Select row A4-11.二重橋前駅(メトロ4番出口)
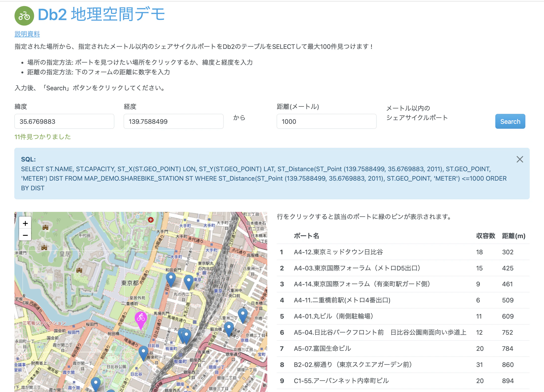Image resolution: width=544 pixels, height=392 pixels. point(403,300)
